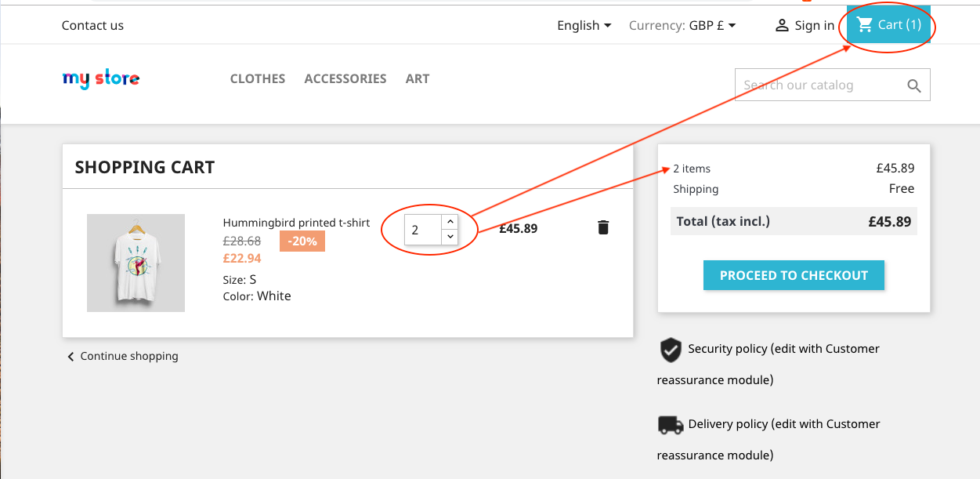Click the Continue shopping link
The image size is (980, 479).
point(128,356)
